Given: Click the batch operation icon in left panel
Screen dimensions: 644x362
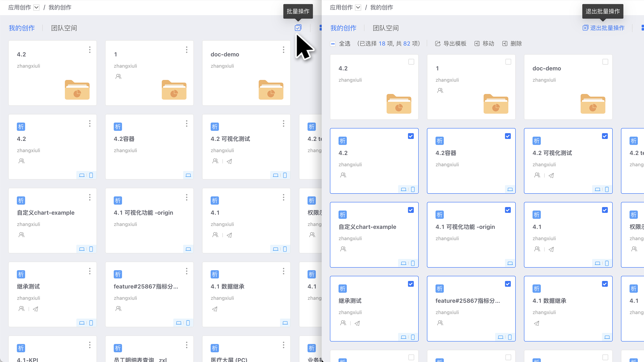Looking at the screenshot, I should pyautogui.click(x=298, y=28).
